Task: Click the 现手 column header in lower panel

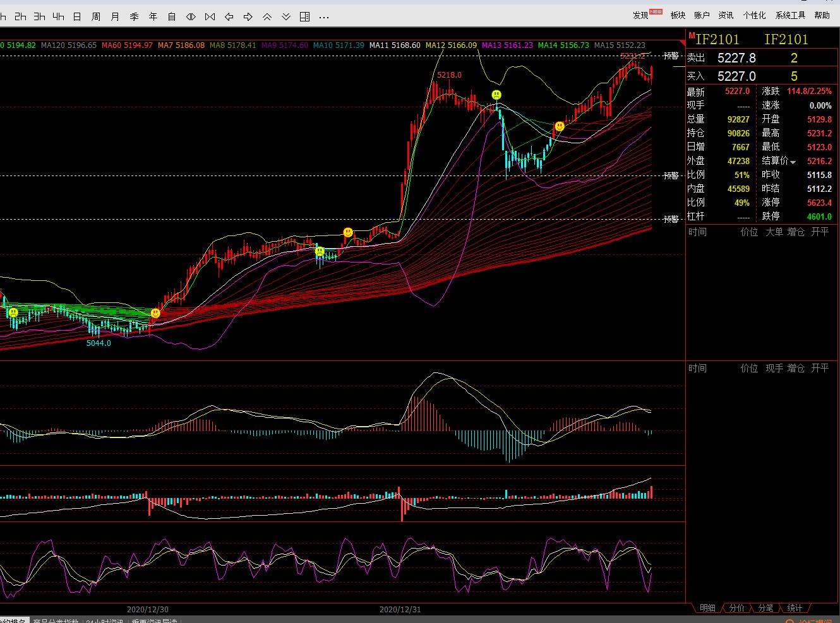Action: point(774,368)
